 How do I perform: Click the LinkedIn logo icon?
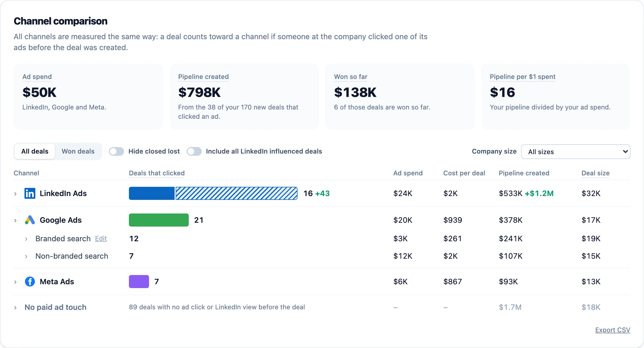30,193
